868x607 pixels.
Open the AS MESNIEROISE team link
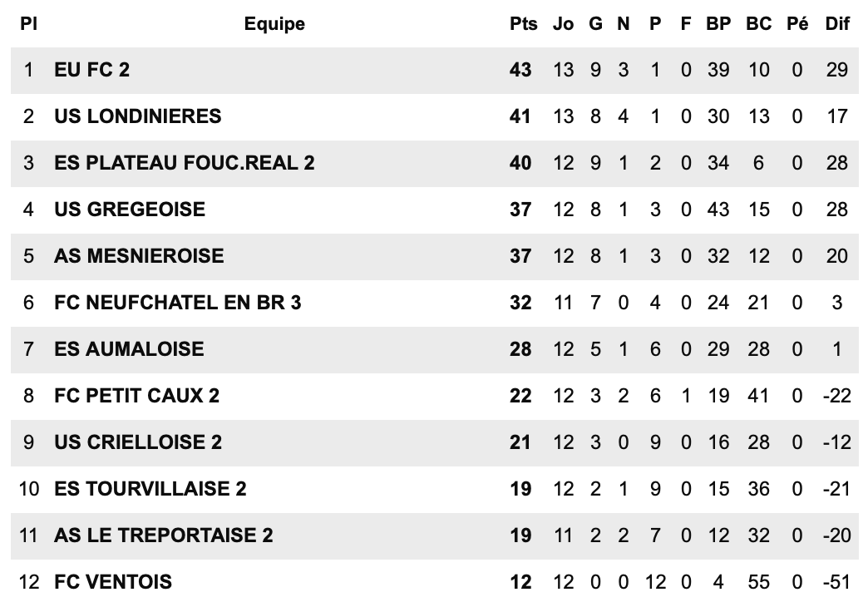139,255
